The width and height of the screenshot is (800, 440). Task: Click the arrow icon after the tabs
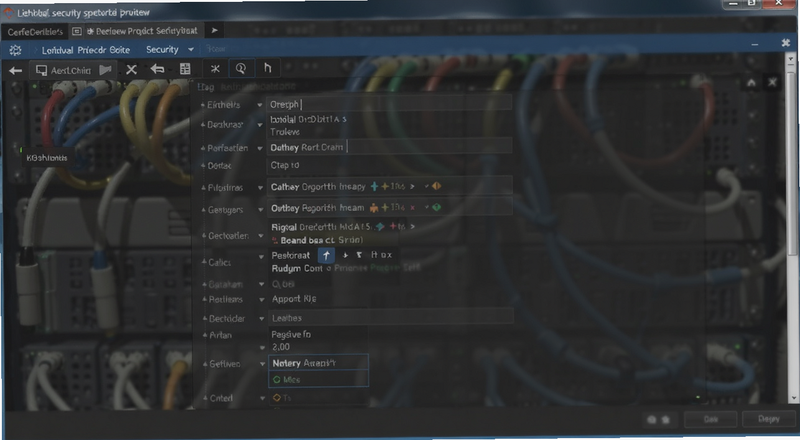click(214, 31)
